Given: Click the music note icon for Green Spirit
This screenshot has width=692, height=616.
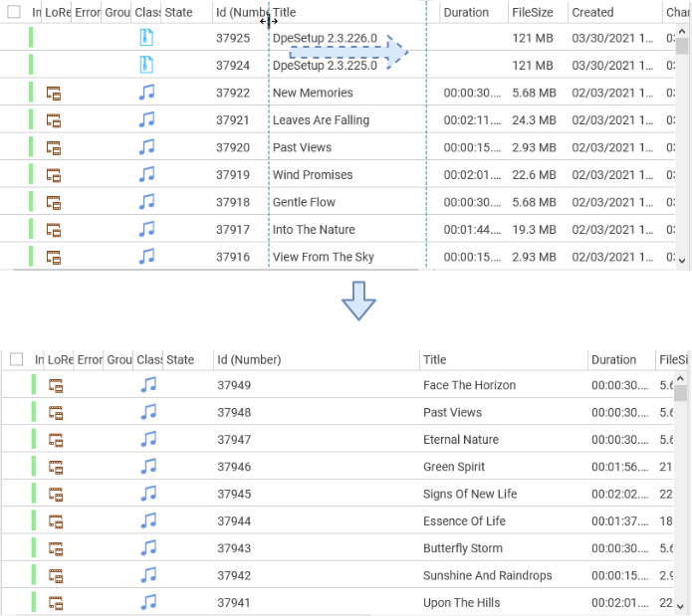Looking at the screenshot, I should coord(148,466).
